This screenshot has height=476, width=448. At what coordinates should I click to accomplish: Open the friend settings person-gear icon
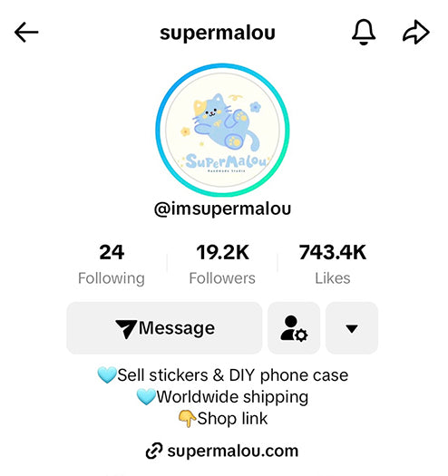click(294, 328)
